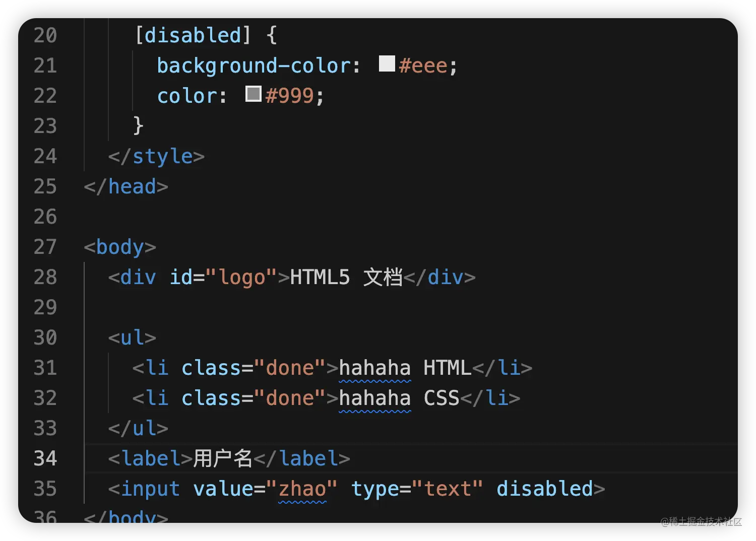
Task: Click line number 31 in the gutter
Action: pyautogui.click(x=45, y=368)
